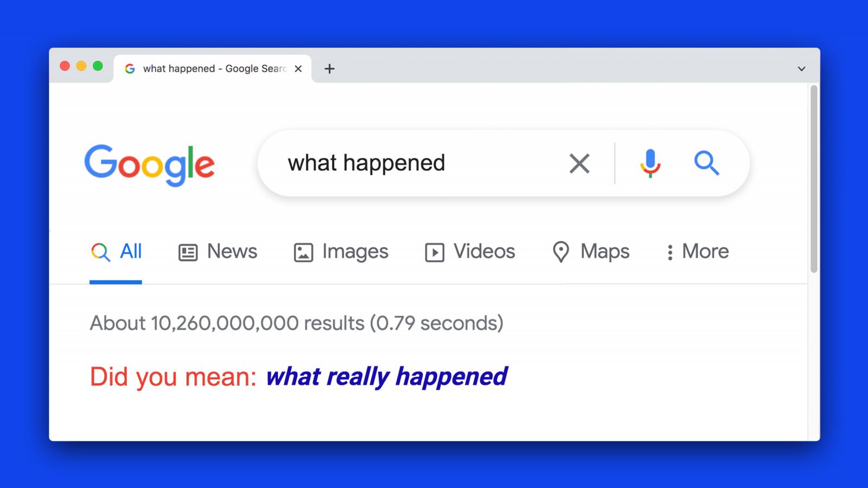Screen dimensions: 868x488
Task: Start voice search with the microphone icon
Action: coord(650,163)
